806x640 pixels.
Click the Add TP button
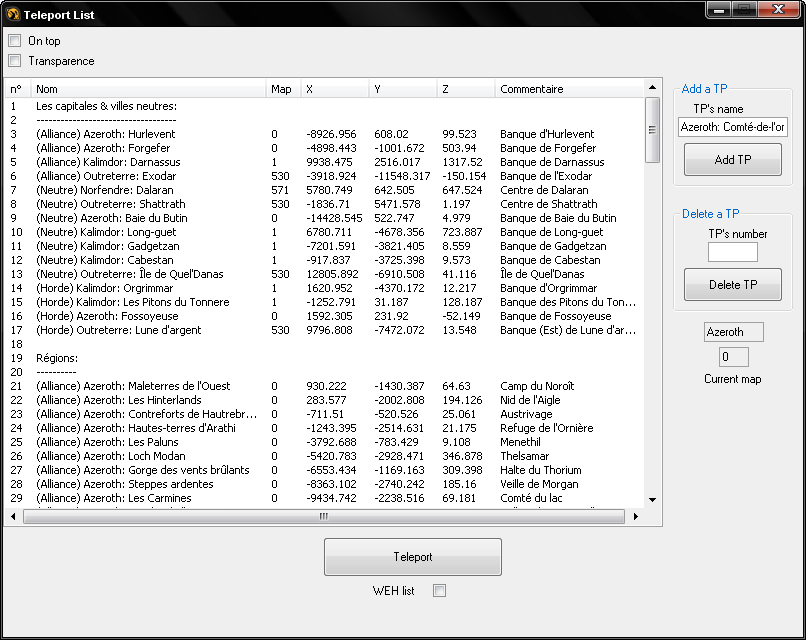coord(732,160)
